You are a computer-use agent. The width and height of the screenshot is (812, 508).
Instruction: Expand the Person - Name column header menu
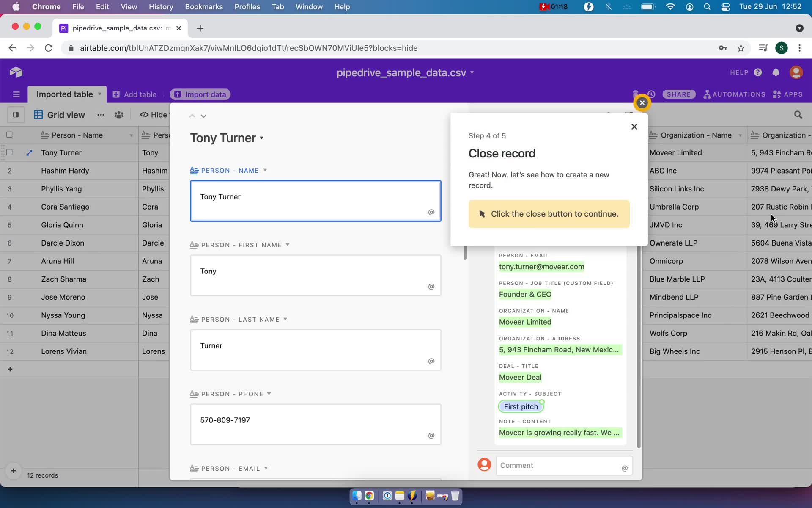coord(131,135)
